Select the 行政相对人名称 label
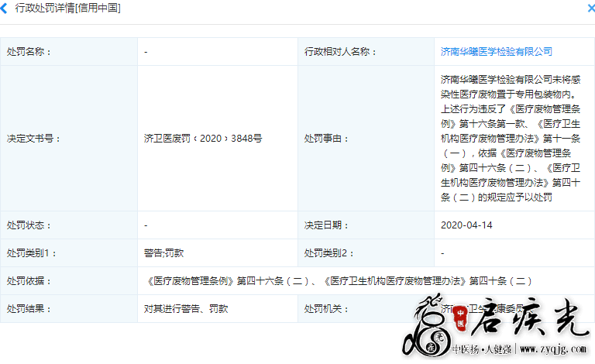Image resolution: width=595 pixels, height=364 pixels. 340,52
